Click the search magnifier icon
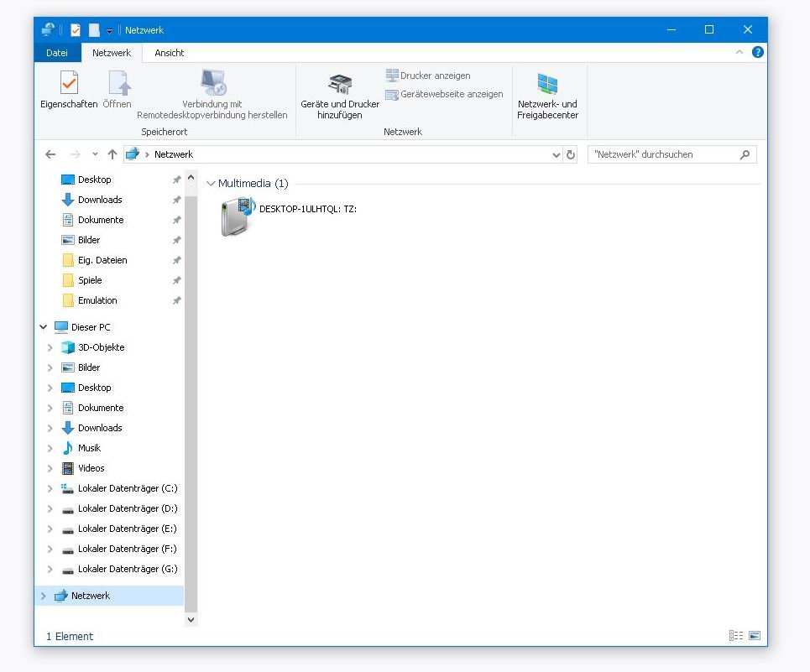This screenshot has width=810, height=672. click(745, 154)
